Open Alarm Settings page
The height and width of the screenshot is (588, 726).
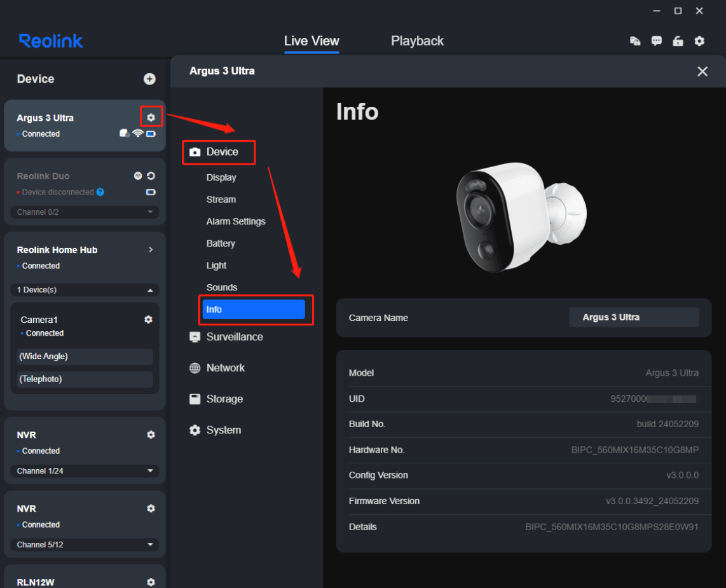[236, 222]
